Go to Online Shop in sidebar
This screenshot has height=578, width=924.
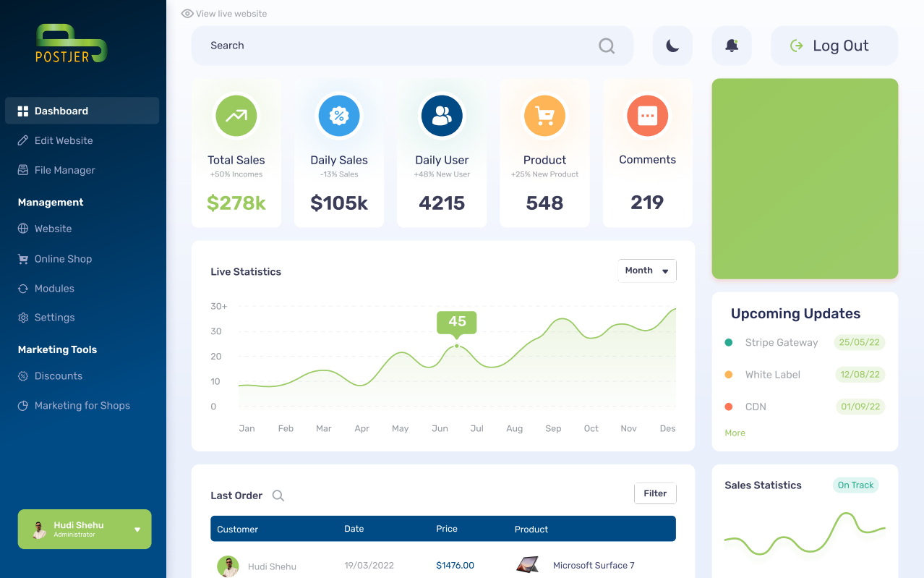coord(63,259)
